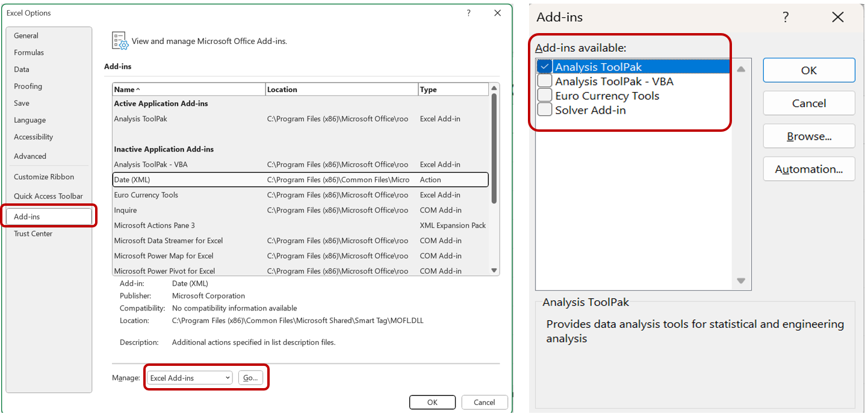Screen dimensions: 868x417
Task: Enable the Euro Currency Tools checkbox
Action: click(x=545, y=96)
